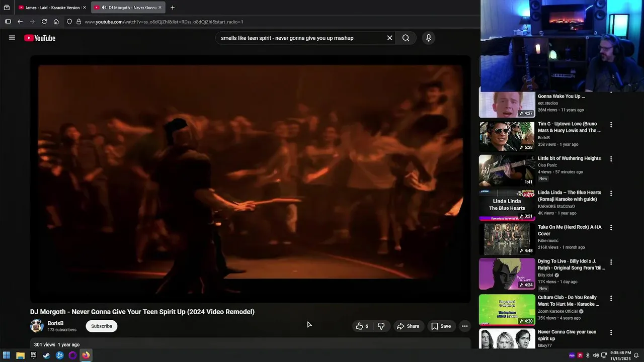Open browser home page button
The image size is (644, 362).
56,22
